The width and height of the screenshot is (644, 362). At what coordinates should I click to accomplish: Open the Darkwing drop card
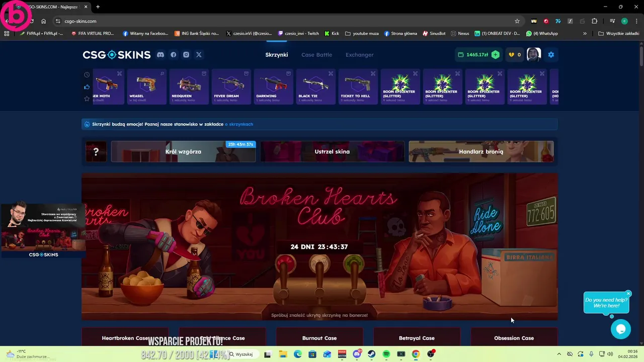(273, 87)
